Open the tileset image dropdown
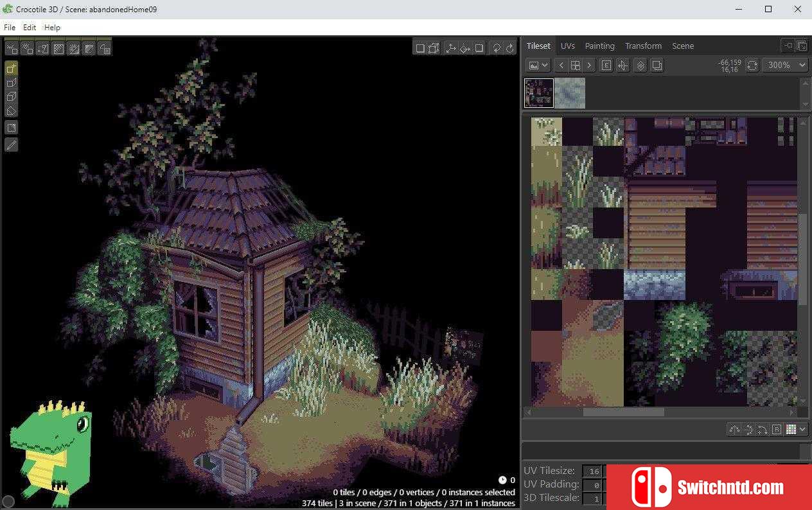Screen dimensions: 812x510 [538, 65]
